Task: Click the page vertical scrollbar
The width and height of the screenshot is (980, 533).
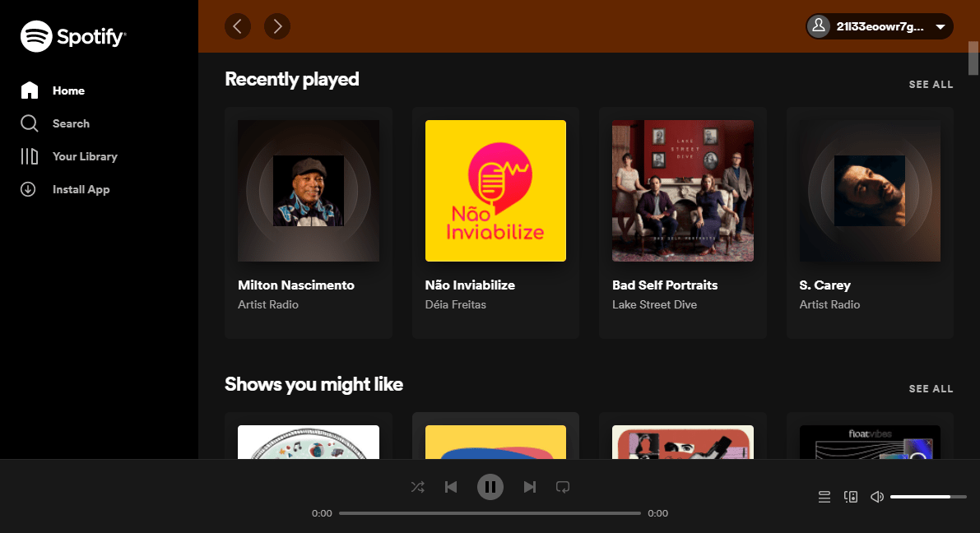Action: pos(973,58)
